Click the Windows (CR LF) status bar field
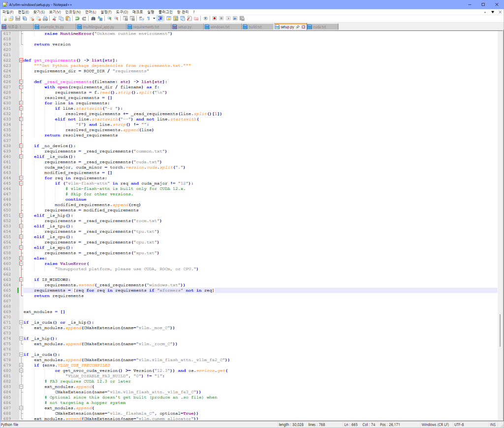 (x=435, y=425)
